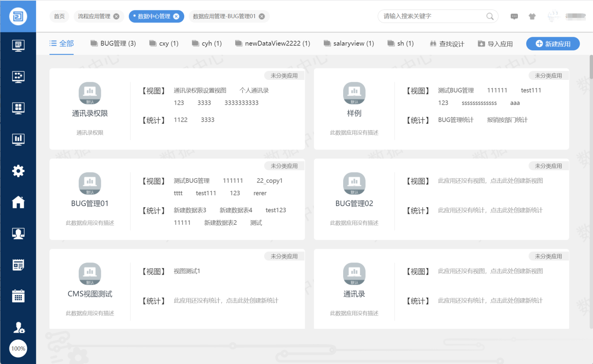Click link to create view for BUG管理02
Viewport: 593px width, 364px height.
click(490, 181)
